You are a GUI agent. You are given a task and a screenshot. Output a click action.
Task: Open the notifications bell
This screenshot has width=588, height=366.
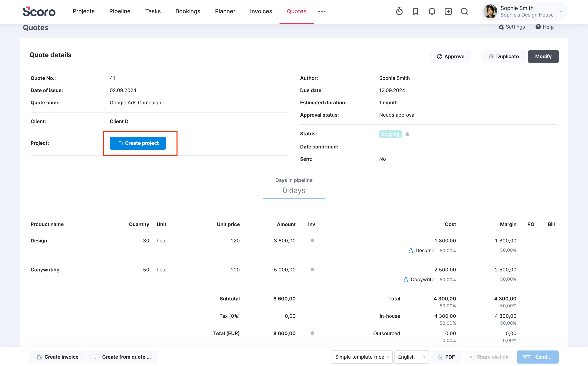[432, 11]
